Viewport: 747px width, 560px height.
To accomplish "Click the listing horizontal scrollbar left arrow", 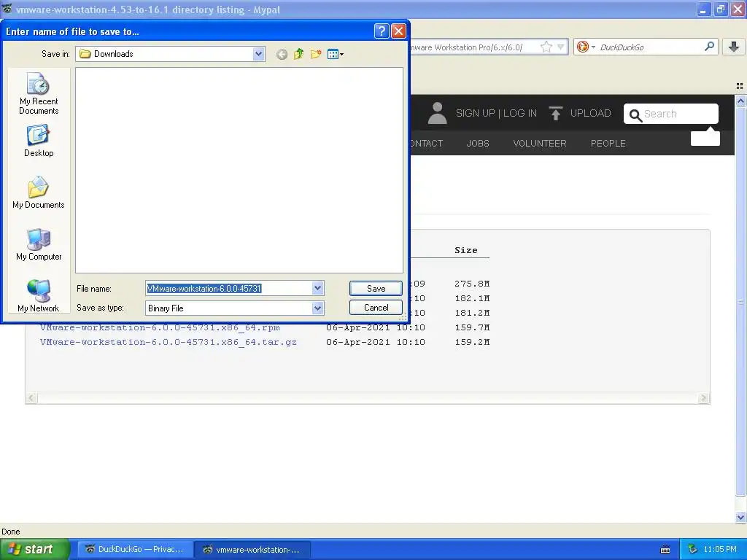I will pyautogui.click(x=31, y=398).
